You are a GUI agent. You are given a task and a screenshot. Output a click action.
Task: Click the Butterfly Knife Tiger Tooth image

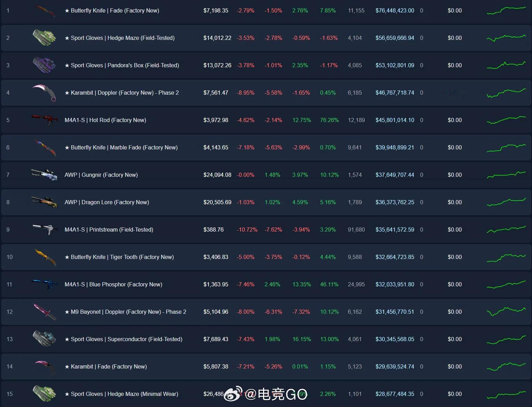(45, 257)
